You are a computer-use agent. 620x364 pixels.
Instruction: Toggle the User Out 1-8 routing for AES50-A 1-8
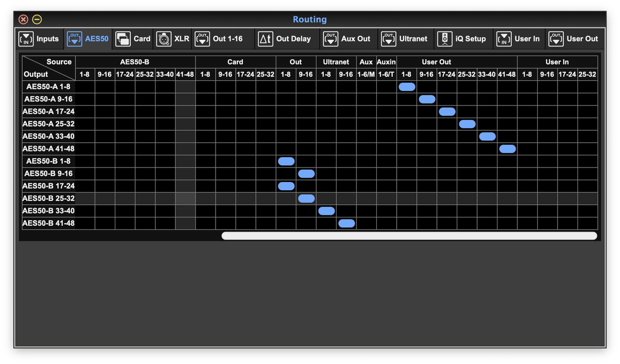[407, 86]
